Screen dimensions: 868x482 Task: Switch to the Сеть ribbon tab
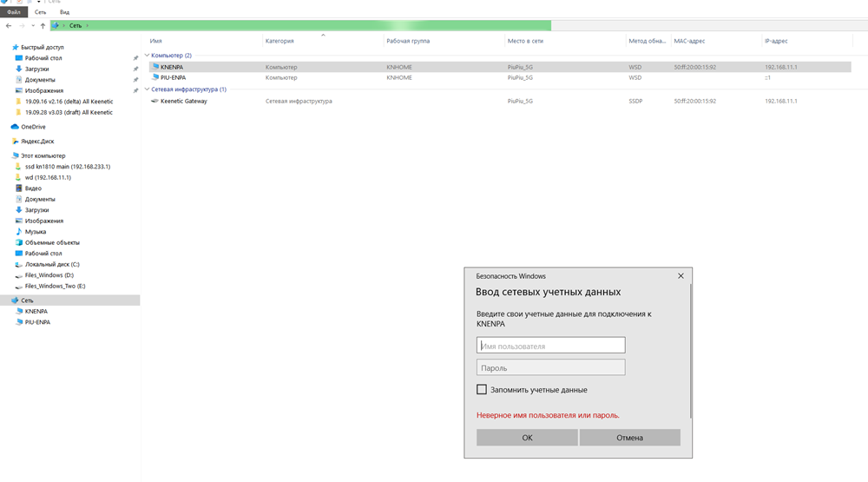click(41, 11)
